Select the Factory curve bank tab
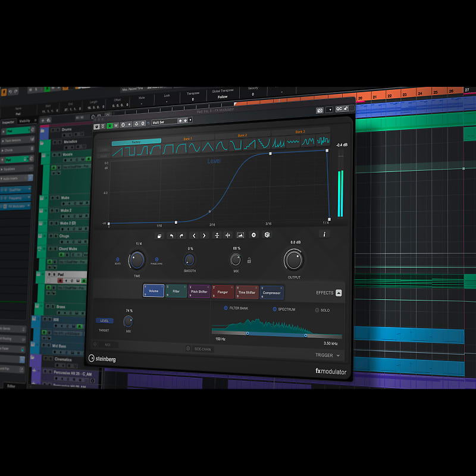Viewport: 476px width, 476px height. pyautogui.click(x=136, y=142)
